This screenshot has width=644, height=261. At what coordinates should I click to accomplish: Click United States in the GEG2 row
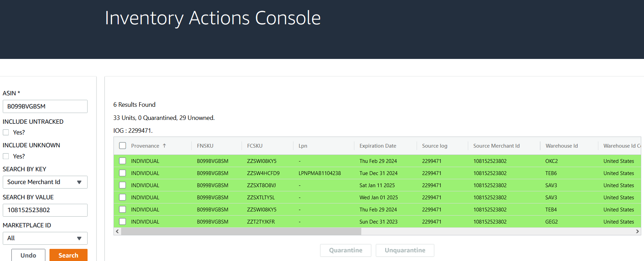point(619,222)
